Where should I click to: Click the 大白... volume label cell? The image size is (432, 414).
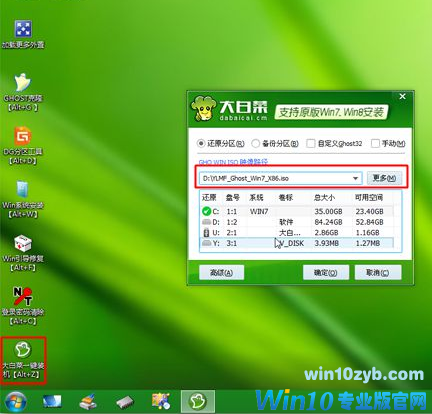coord(290,233)
